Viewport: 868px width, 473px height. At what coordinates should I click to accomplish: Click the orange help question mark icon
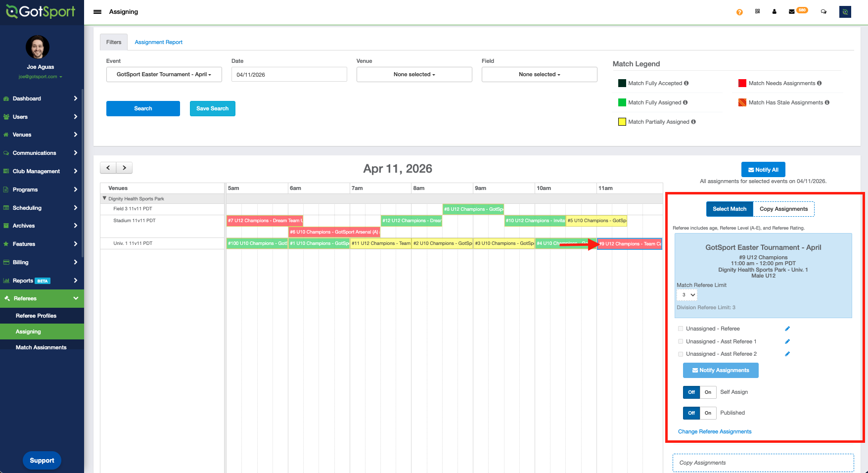[x=739, y=12]
